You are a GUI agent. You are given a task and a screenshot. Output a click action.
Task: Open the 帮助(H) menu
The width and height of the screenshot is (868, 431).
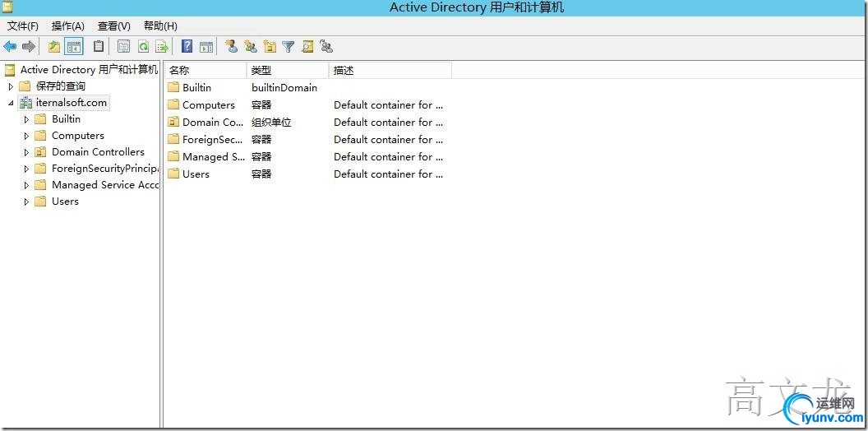click(160, 26)
